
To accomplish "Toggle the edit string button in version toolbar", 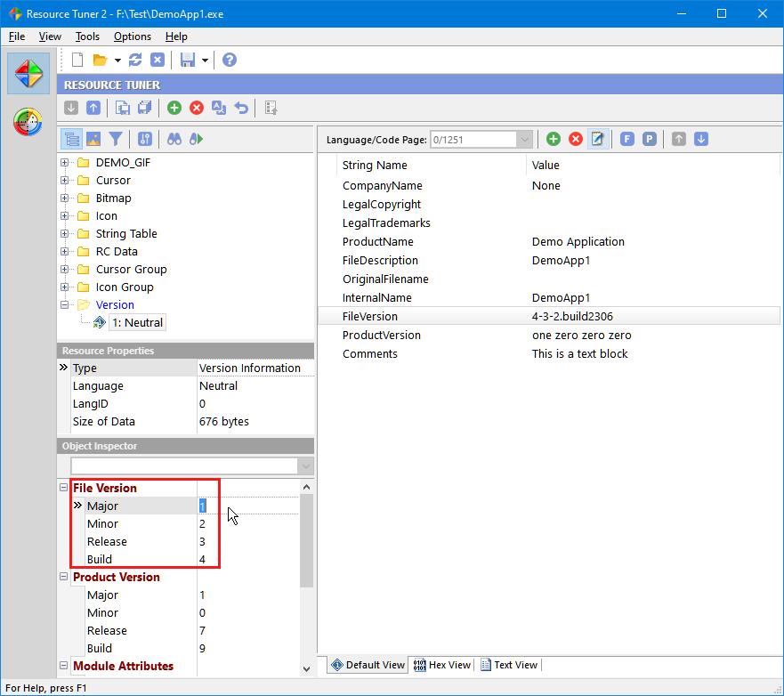I will tap(598, 139).
